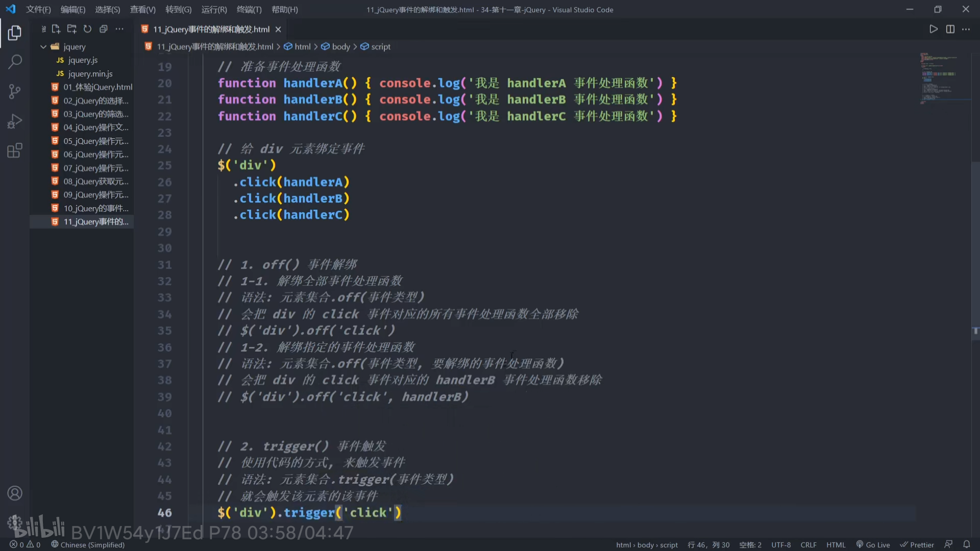Screen dimensions: 980x551
Task: Open the Extensions view icon
Action: tap(15, 151)
